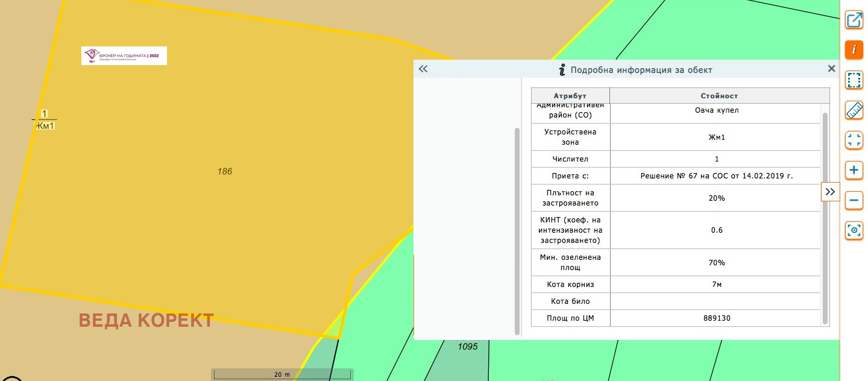Screen dimensions: 868x381
Task: Close the object details panel
Action: [x=831, y=69]
